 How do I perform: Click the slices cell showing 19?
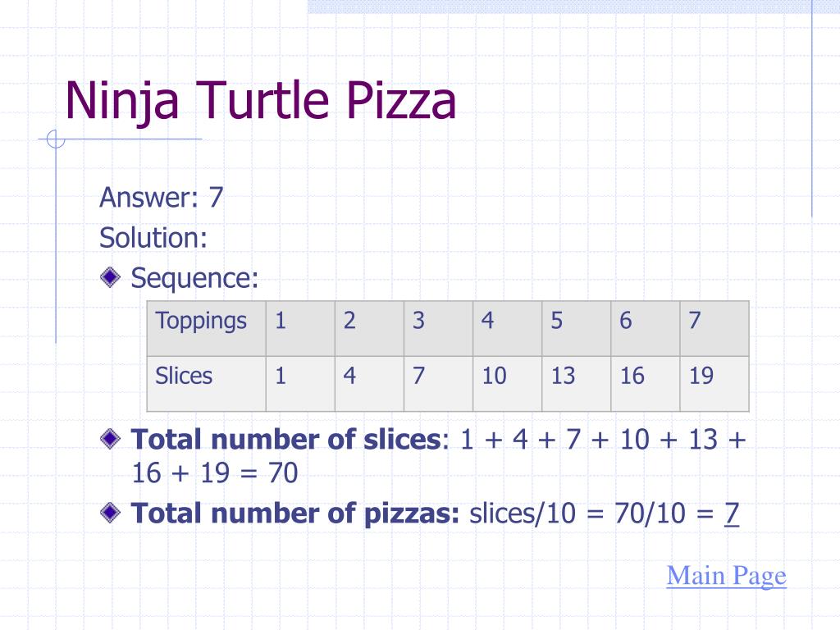click(x=714, y=384)
